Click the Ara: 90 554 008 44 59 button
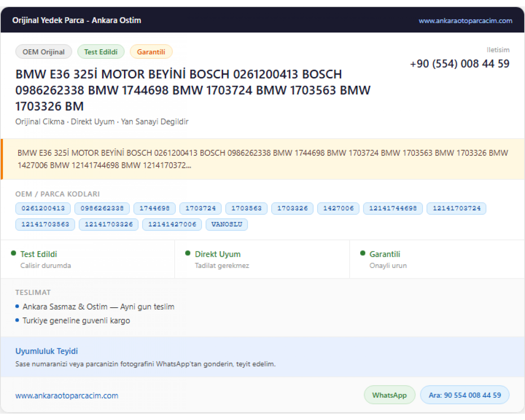The width and height of the screenshot is (525, 420). click(x=464, y=395)
